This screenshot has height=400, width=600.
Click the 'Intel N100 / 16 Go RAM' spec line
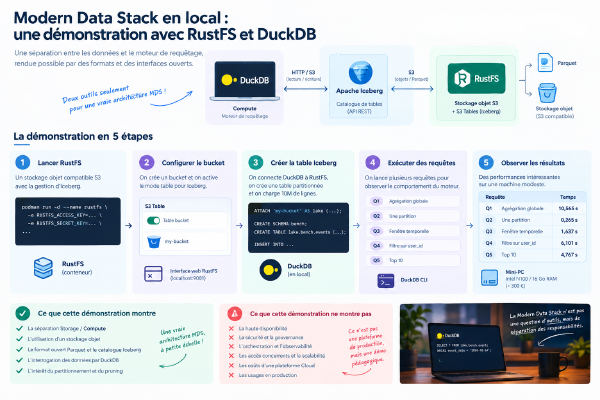click(x=532, y=279)
